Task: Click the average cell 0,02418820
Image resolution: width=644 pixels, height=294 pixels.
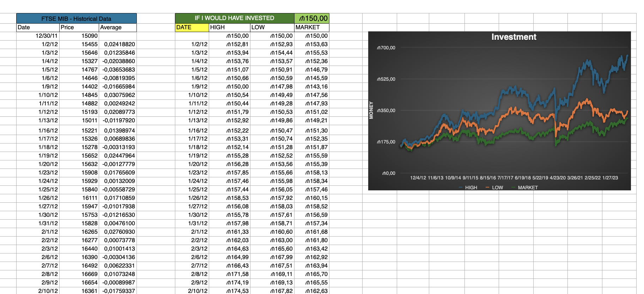Action: pos(119,44)
